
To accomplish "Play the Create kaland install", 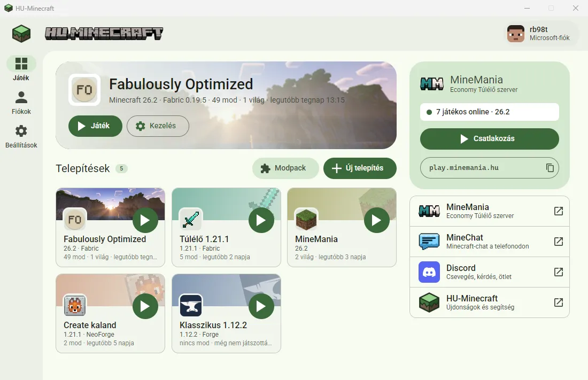I will [145, 306].
